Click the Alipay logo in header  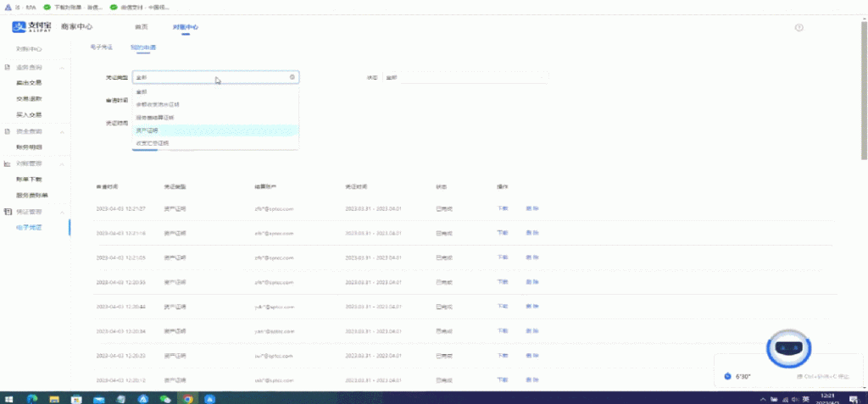31,27
